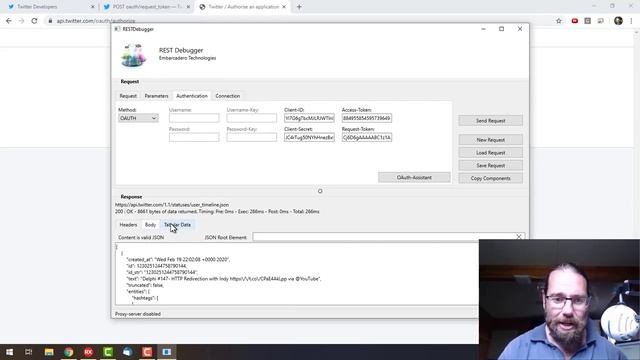
Task: Switch to the Parameters tab
Action: point(156,96)
